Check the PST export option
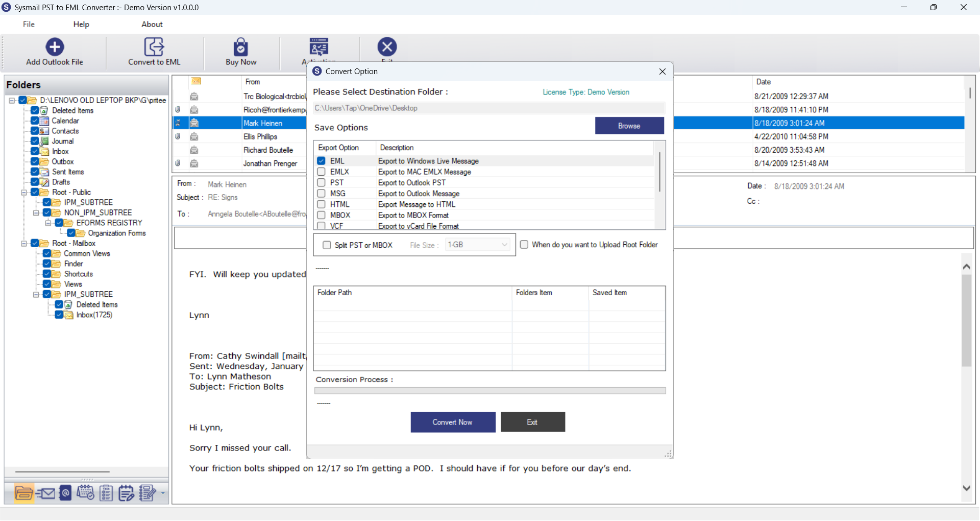The width and height of the screenshot is (980, 521). pyautogui.click(x=321, y=182)
